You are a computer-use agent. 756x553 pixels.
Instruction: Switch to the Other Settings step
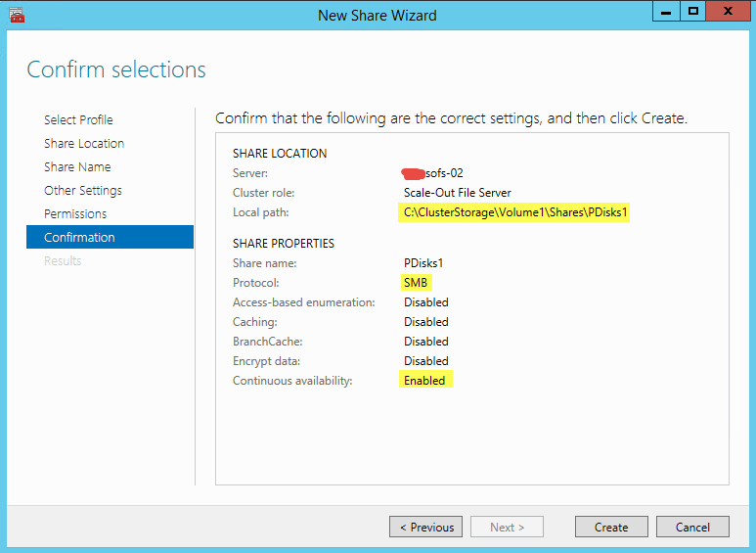(83, 190)
